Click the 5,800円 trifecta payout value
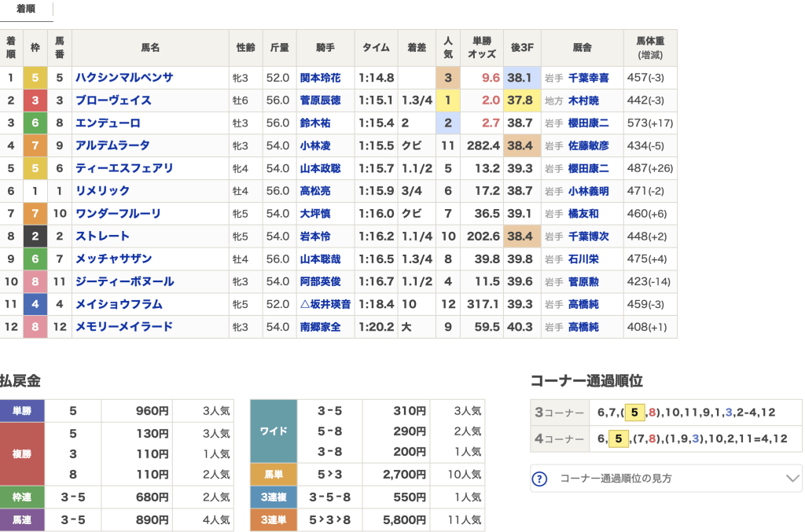 (404, 519)
